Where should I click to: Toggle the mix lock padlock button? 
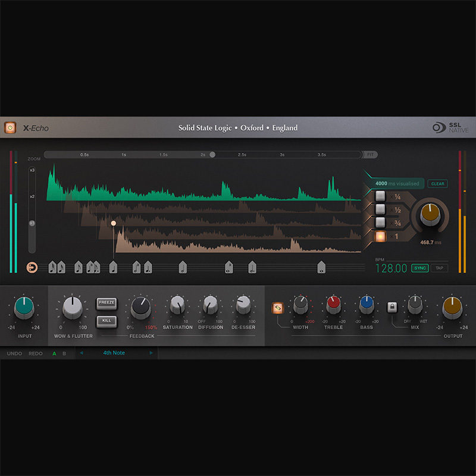(x=392, y=307)
